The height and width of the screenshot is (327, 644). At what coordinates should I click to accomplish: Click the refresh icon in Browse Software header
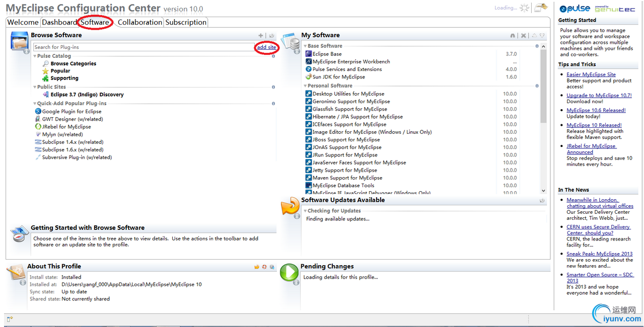tap(271, 35)
